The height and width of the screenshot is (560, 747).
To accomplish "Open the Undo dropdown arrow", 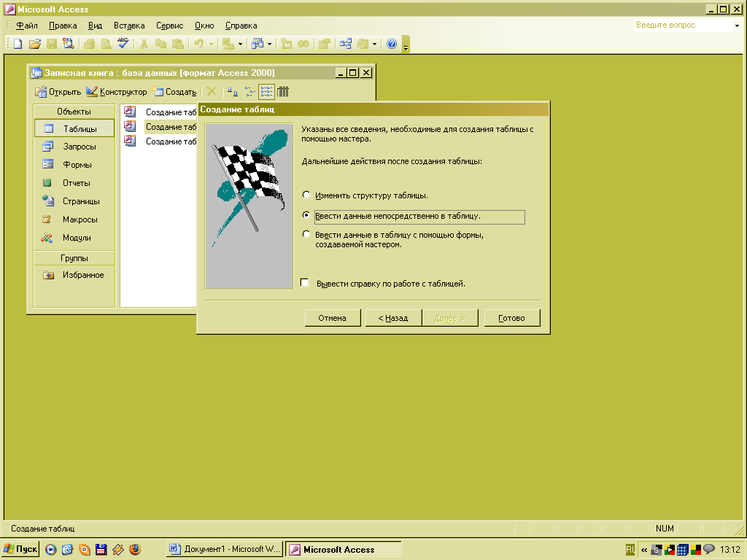I will [x=211, y=44].
